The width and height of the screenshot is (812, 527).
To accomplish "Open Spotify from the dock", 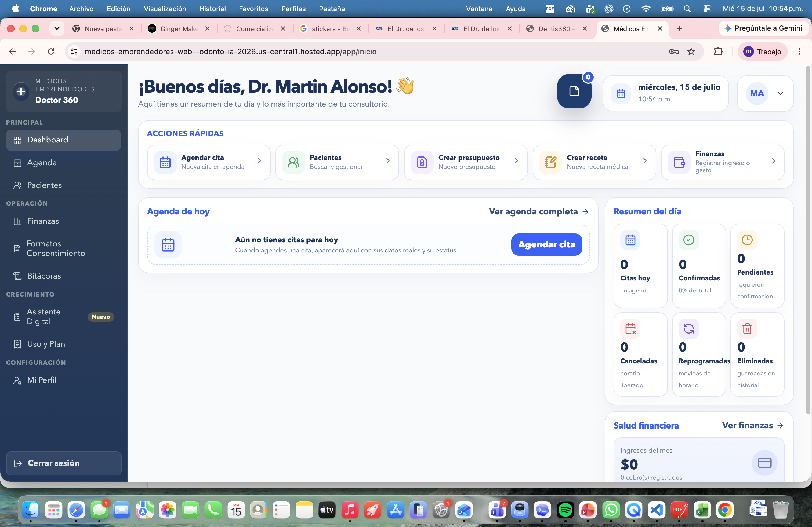I will coord(565,510).
